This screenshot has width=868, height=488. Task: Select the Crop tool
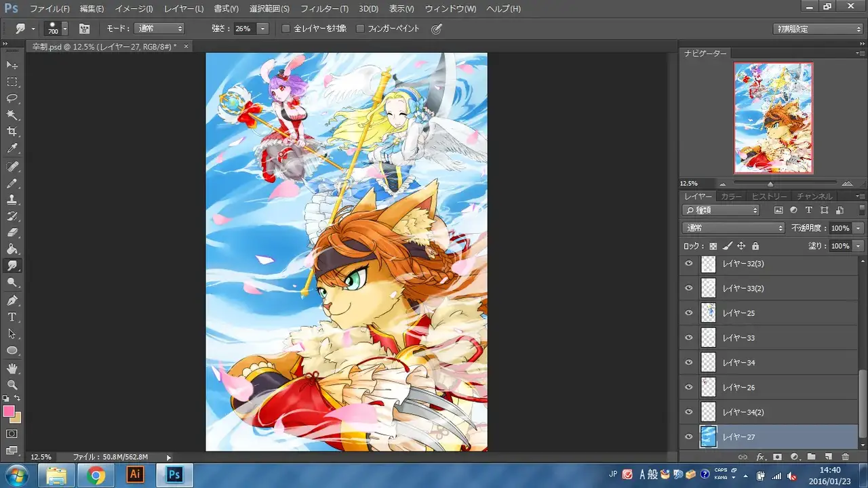[12, 131]
